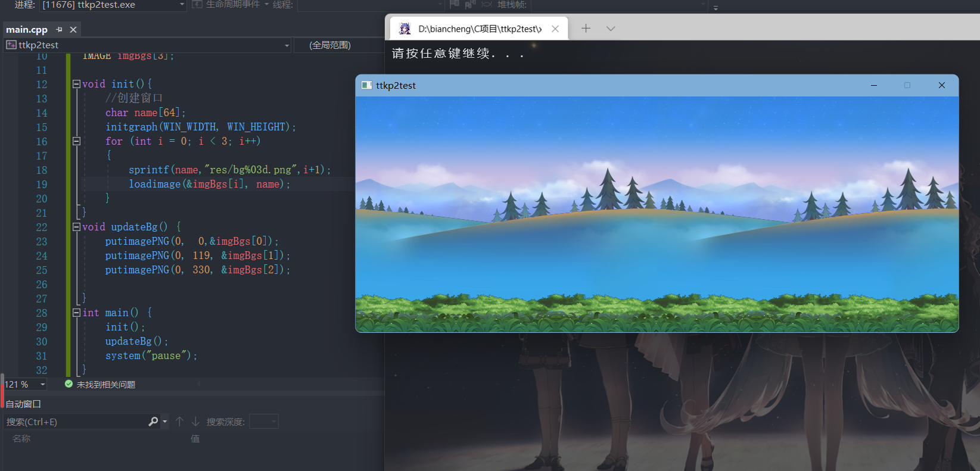Open a new terminal tab with the plus button
This screenshot has height=471, width=980.
[x=586, y=29]
